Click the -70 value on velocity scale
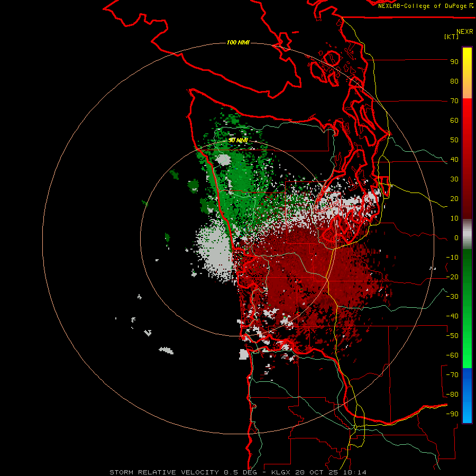 click(x=452, y=375)
